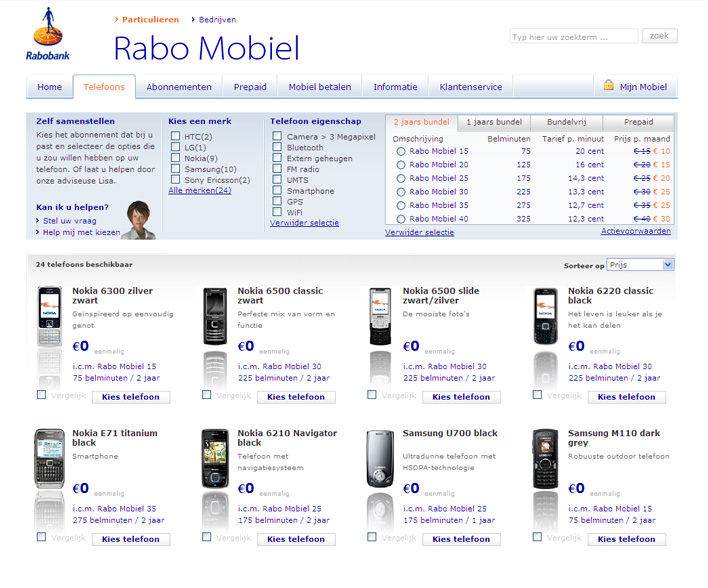Click into the search term field
The height and width of the screenshot is (588, 708).
coord(573,36)
